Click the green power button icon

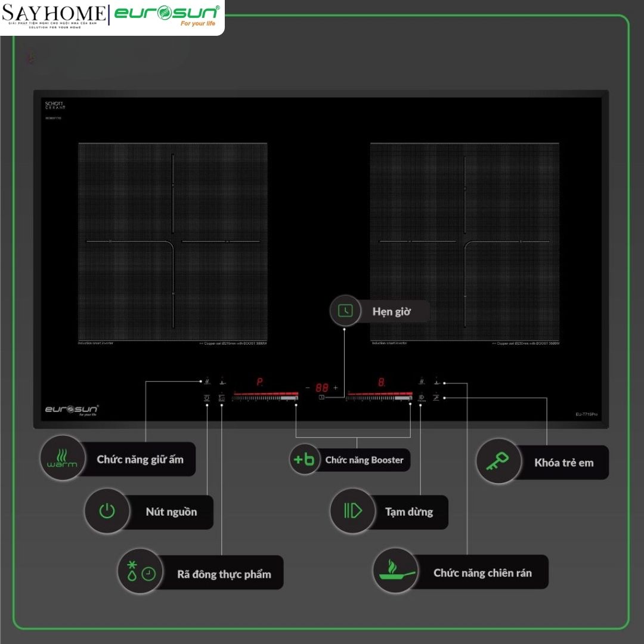pyautogui.click(x=107, y=511)
